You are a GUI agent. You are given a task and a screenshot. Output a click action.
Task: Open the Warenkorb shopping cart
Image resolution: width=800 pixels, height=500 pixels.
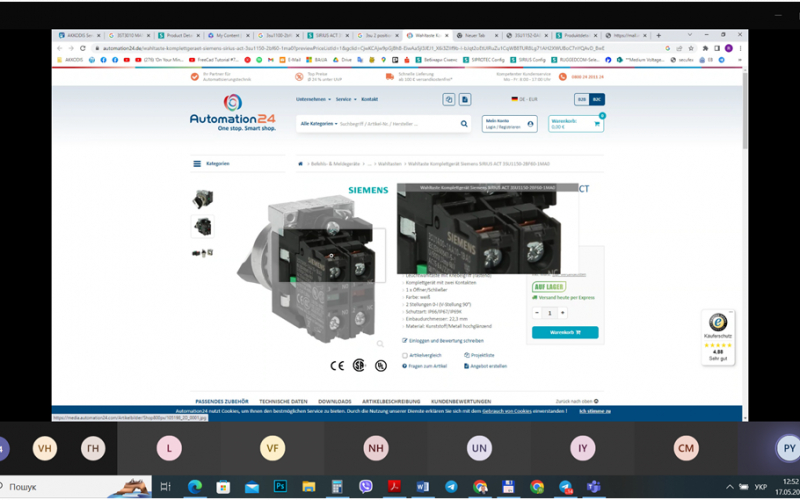point(576,123)
